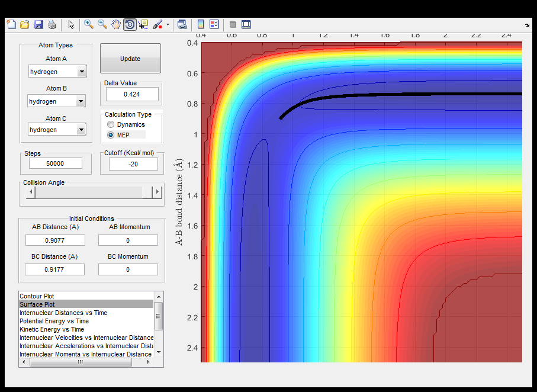Choose Contour Plot in the plot list

[37, 296]
